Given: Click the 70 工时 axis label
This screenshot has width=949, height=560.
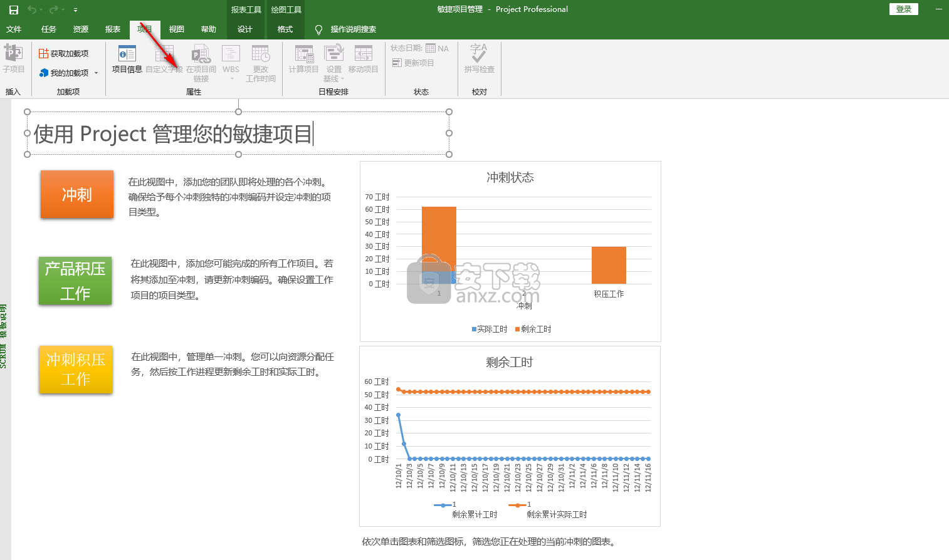Looking at the screenshot, I should click(377, 197).
